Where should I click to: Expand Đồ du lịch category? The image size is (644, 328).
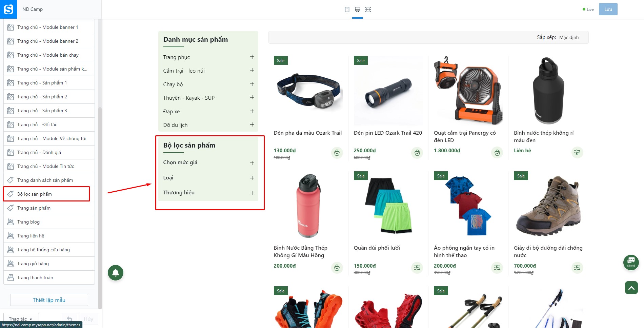point(252,124)
